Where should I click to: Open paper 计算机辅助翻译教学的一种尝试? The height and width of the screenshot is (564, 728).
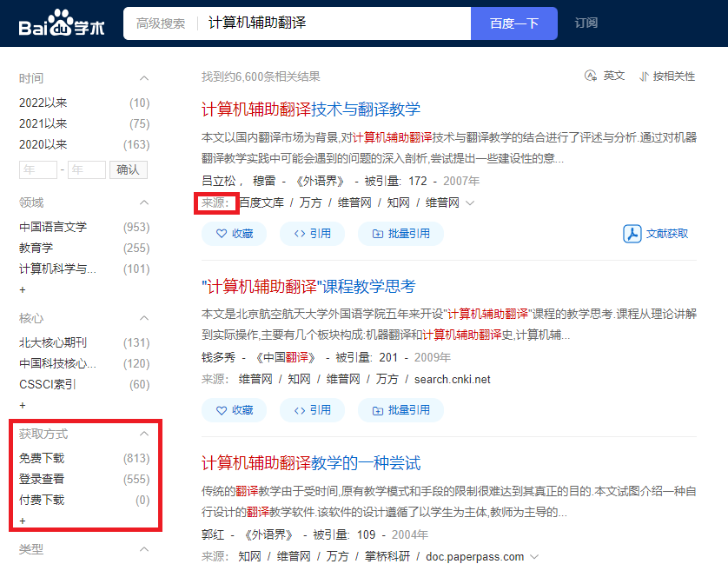point(311,464)
